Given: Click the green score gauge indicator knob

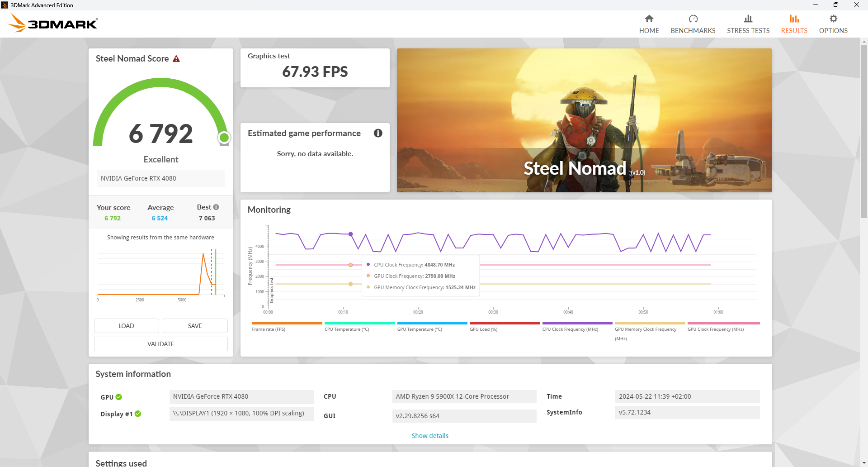Looking at the screenshot, I should point(224,138).
